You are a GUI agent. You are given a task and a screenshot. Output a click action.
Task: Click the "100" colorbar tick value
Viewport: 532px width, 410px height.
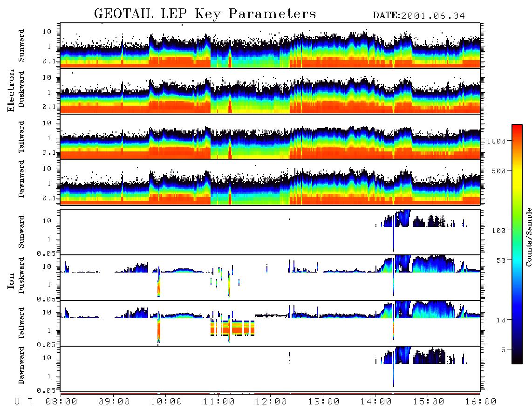coord(499,231)
